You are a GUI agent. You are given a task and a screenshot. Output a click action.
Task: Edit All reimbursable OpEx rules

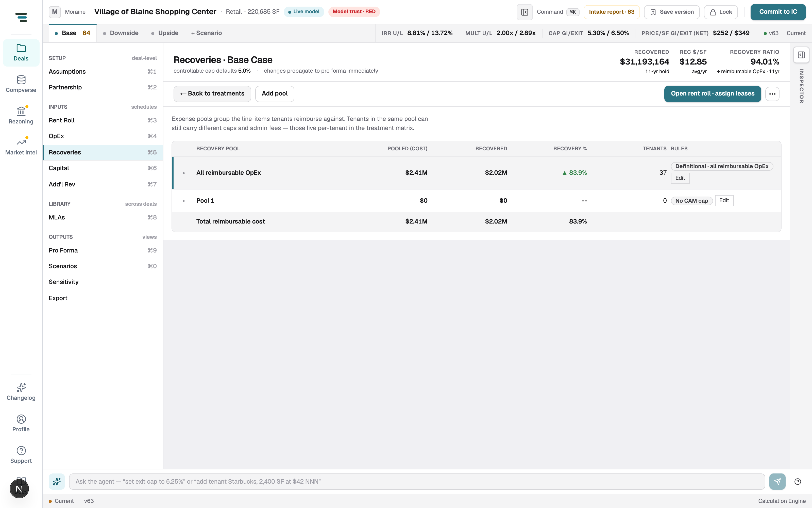(680, 178)
